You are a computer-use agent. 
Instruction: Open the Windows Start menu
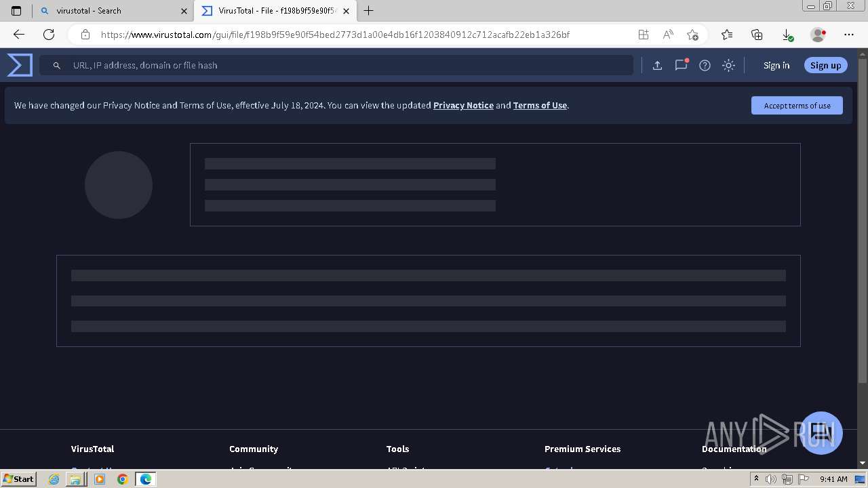coord(19,479)
